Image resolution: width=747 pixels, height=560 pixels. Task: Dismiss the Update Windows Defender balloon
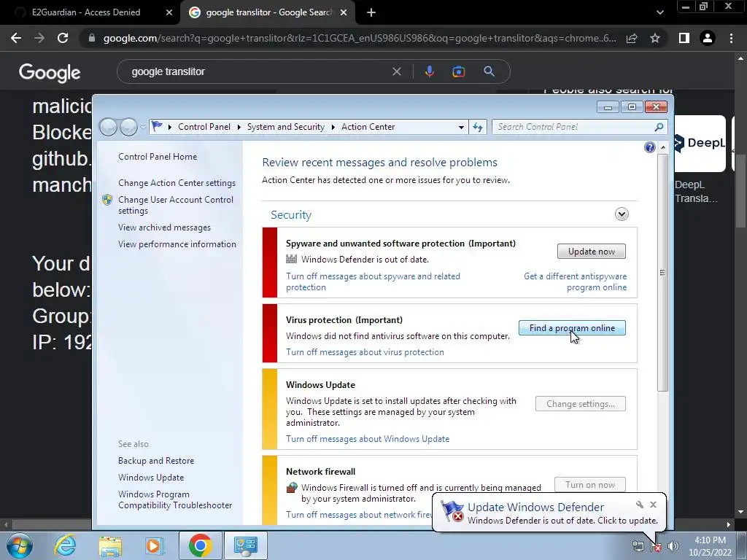(x=653, y=505)
